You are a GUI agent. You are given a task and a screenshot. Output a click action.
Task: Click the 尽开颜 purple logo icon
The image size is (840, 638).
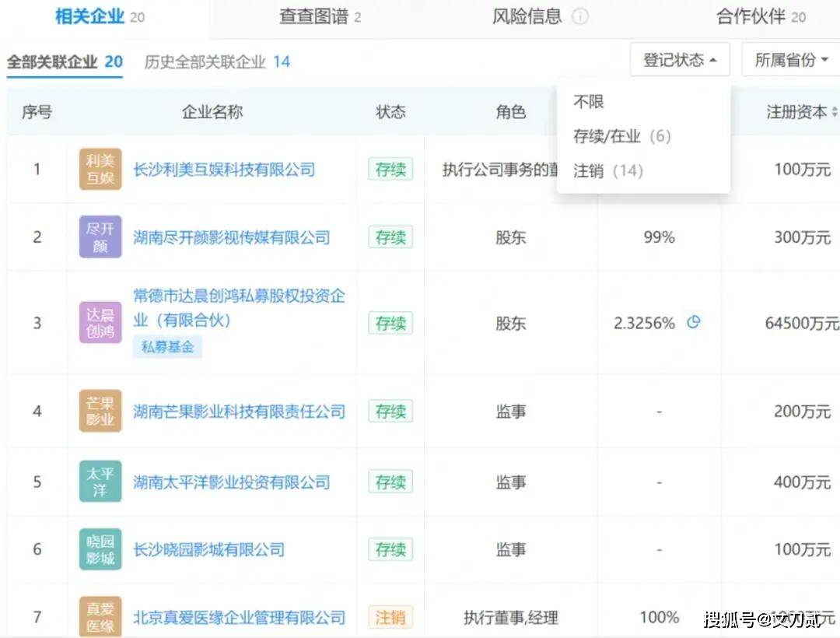100,237
